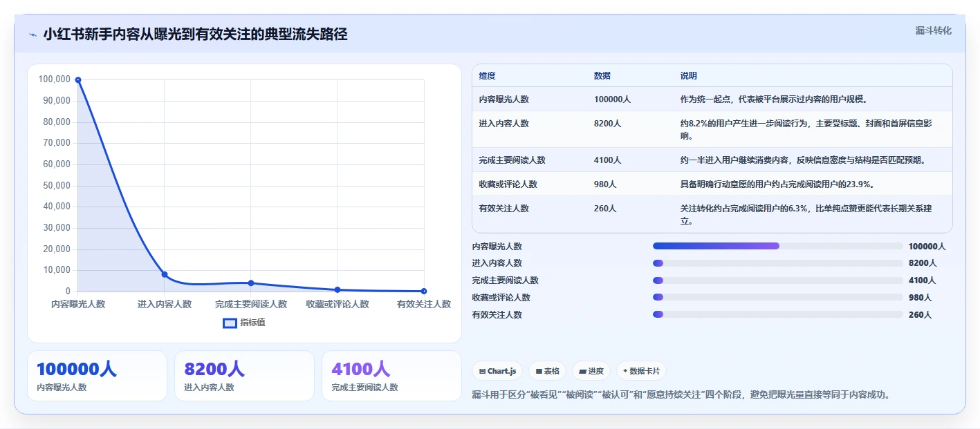Click the 内容曝光人数 progress bar
Viewport: 980px width, 429px height.
(x=778, y=246)
